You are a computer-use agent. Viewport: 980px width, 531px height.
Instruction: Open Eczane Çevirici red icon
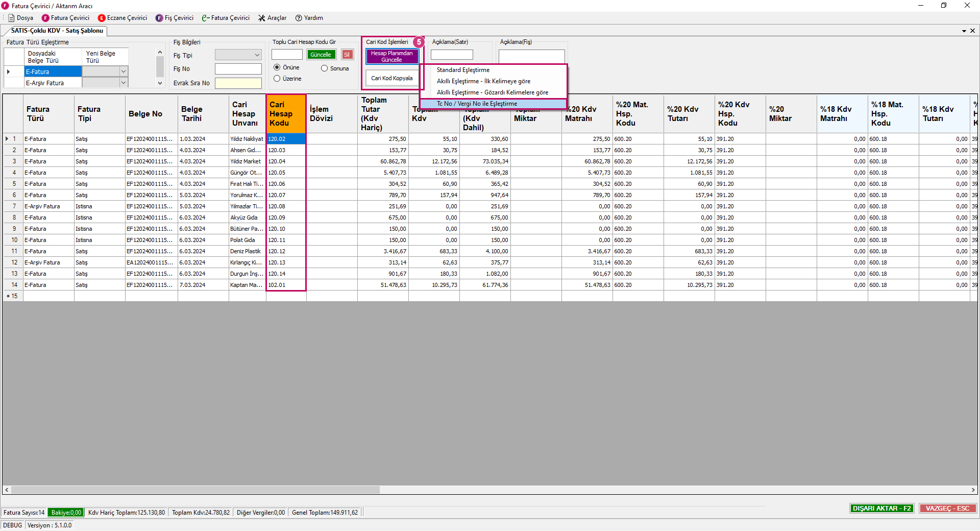pos(102,18)
